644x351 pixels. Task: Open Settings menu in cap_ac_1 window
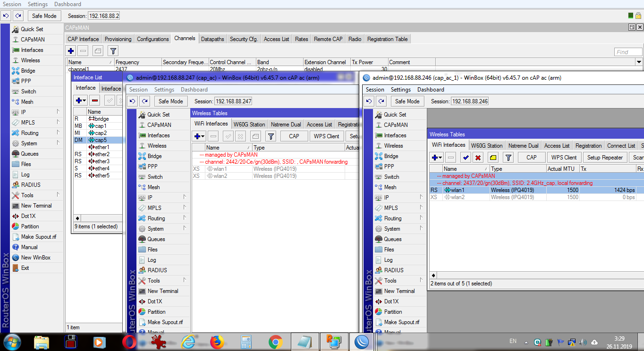(400, 90)
